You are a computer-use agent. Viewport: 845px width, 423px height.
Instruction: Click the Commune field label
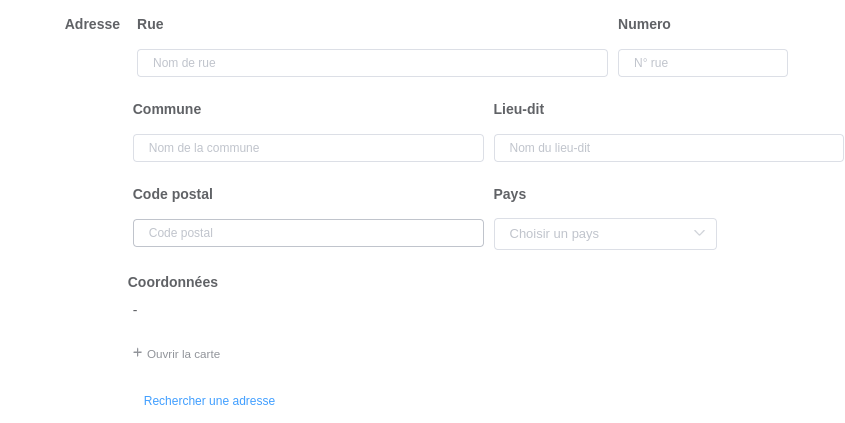coord(167,109)
